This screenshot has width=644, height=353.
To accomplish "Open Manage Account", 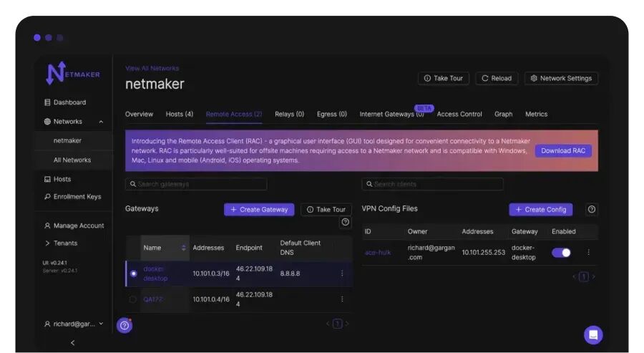I will point(74,226).
